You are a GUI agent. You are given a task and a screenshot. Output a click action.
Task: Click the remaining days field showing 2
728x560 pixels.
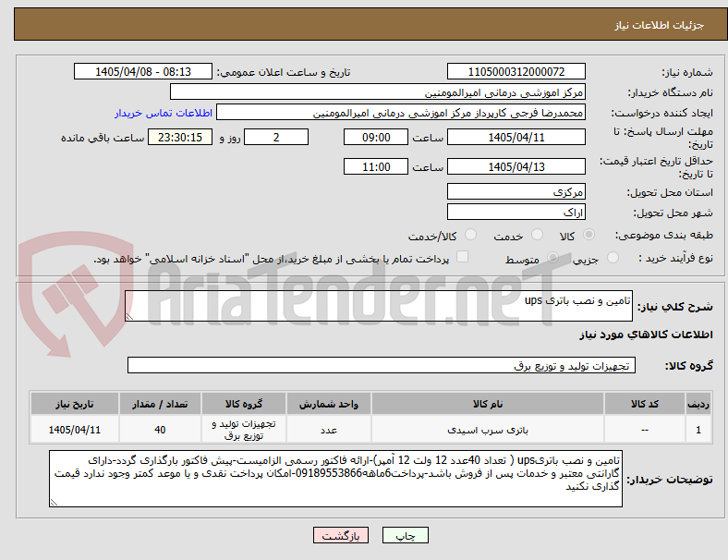(x=276, y=137)
